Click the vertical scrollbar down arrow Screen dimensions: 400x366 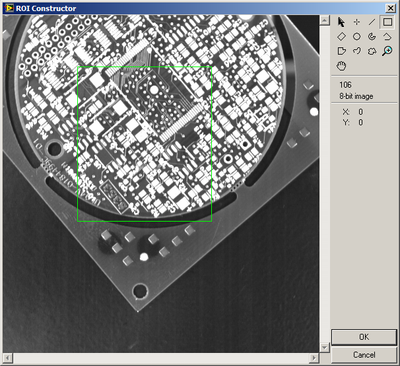click(324, 348)
